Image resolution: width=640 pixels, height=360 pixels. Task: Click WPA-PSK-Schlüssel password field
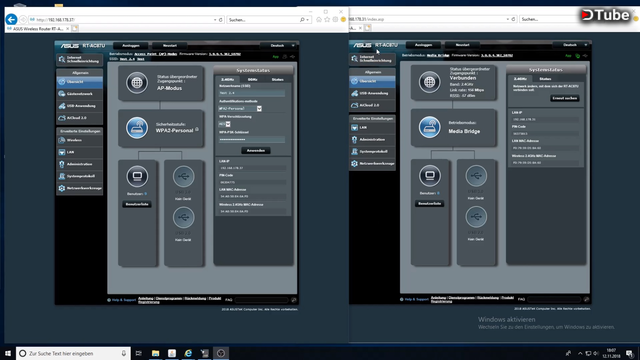252,140
